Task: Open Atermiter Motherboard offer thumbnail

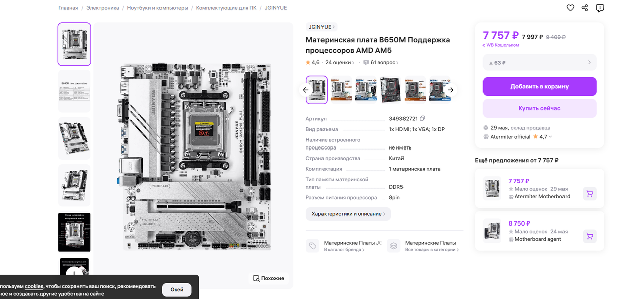Action: click(493, 188)
